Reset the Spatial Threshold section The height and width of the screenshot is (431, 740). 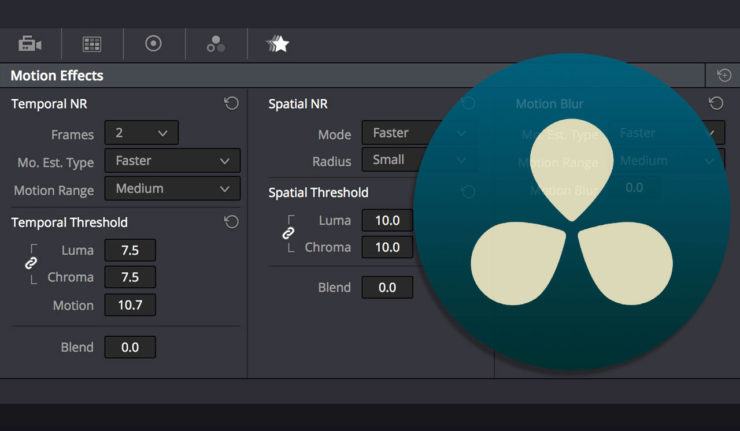pos(468,192)
